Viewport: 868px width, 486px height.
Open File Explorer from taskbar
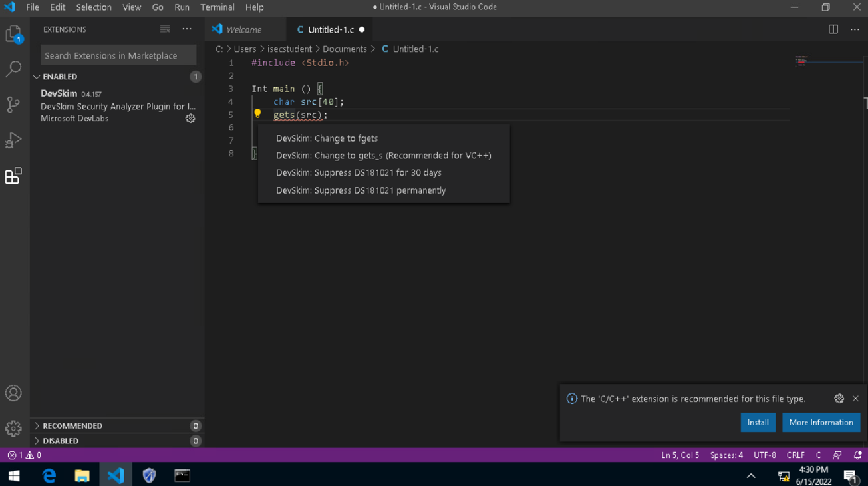point(82,475)
